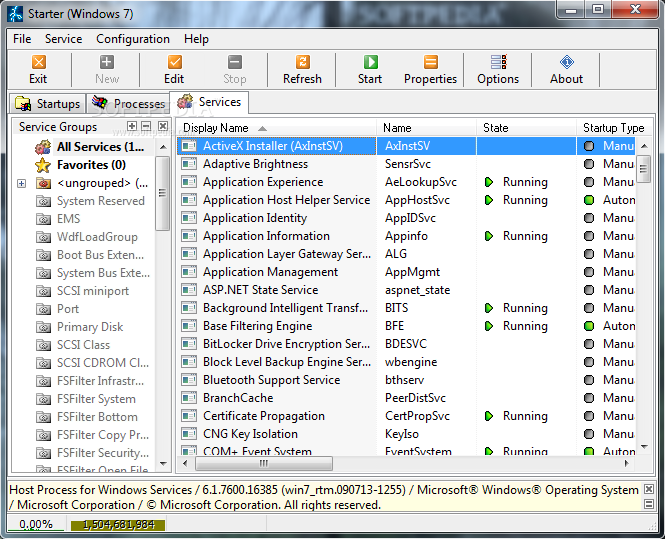Expand all service groups icon
The height and width of the screenshot is (539, 665).
tap(132, 126)
